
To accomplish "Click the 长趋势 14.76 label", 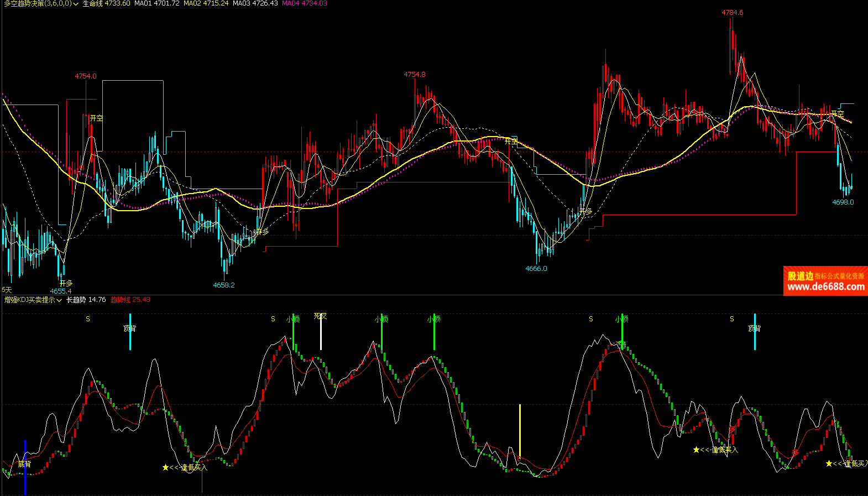I will (86, 300).
